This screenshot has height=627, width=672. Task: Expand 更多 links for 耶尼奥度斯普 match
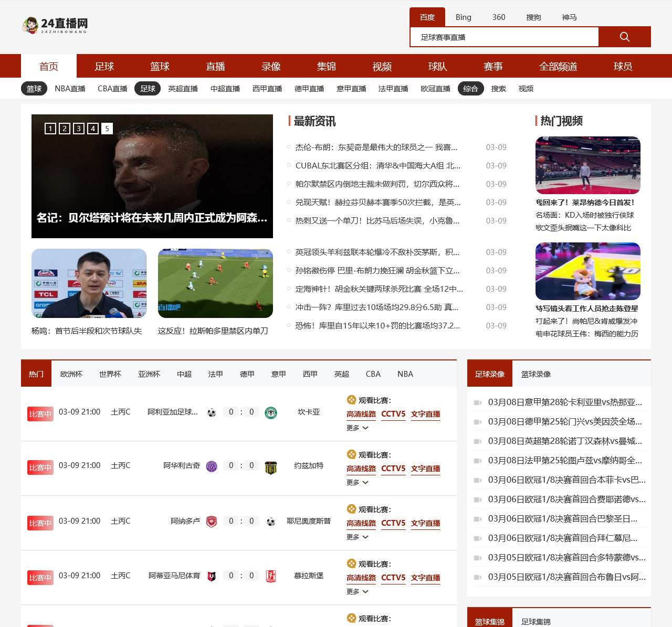click(358, 537)
